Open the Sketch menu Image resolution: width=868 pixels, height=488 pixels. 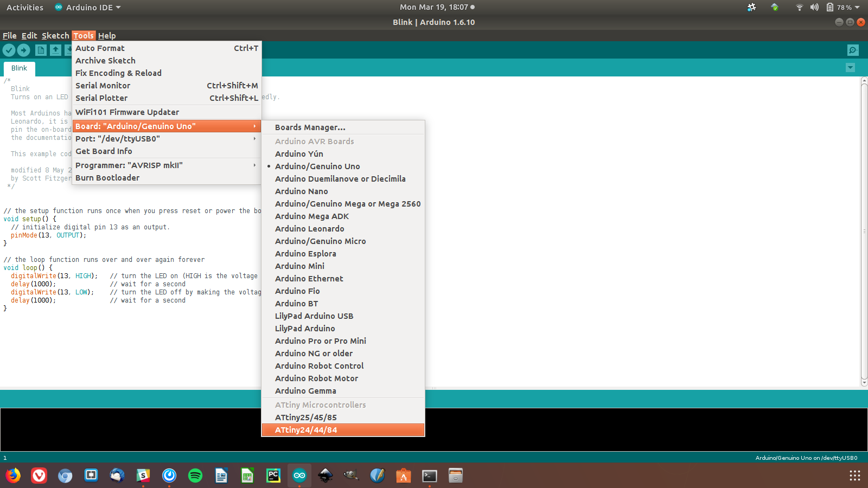[55, 36]
